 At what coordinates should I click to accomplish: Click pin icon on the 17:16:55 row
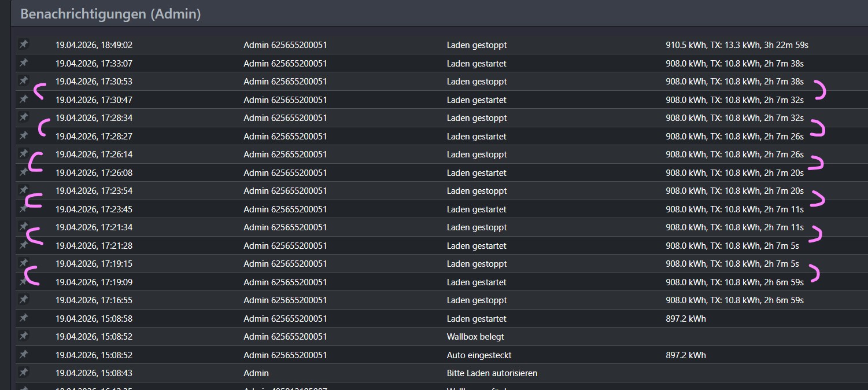23,300
